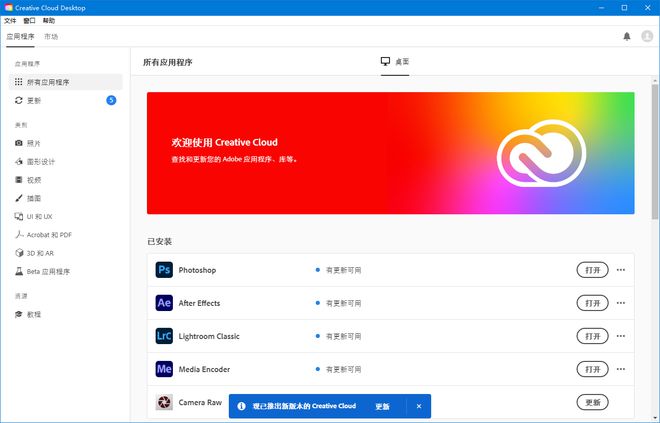
Task: Click the desktop monitor icon beside 桌面
Action: [x=385, y=61]
